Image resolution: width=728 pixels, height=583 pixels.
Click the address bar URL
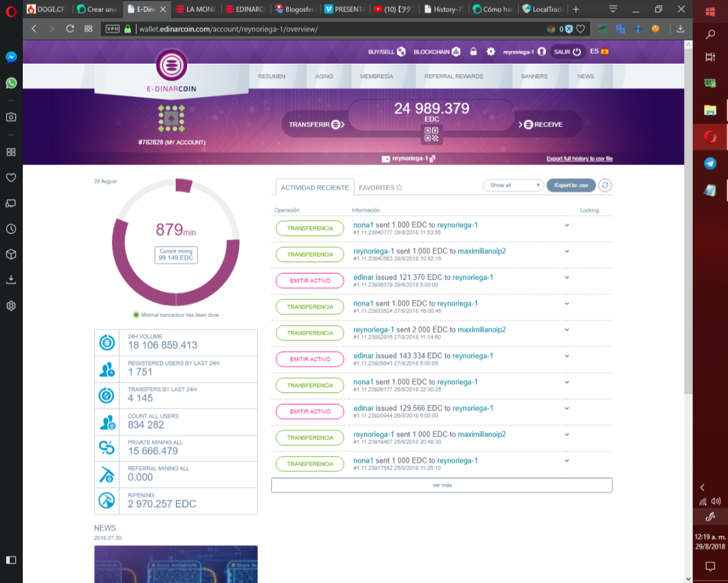point(228,29)
